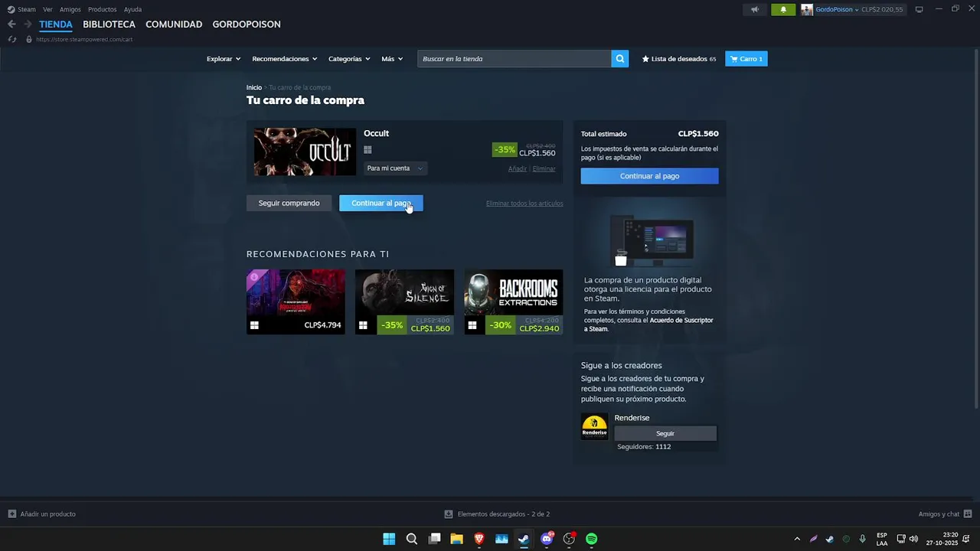The width and height of the screenshot is (980, 551).
Task: Click the announcements megaphone icon
Action: tap(755, 9)
